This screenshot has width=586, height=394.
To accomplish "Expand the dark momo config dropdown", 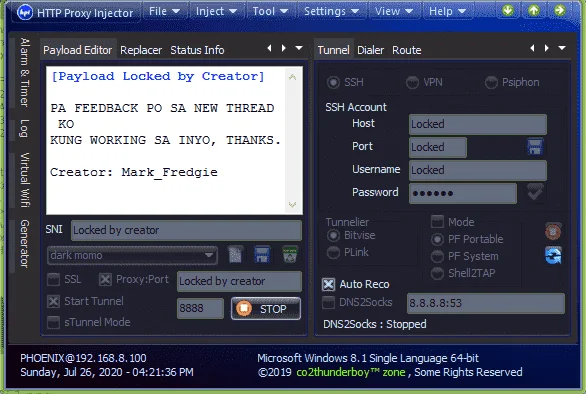I will pyautogui.click(x=209, y=255).
